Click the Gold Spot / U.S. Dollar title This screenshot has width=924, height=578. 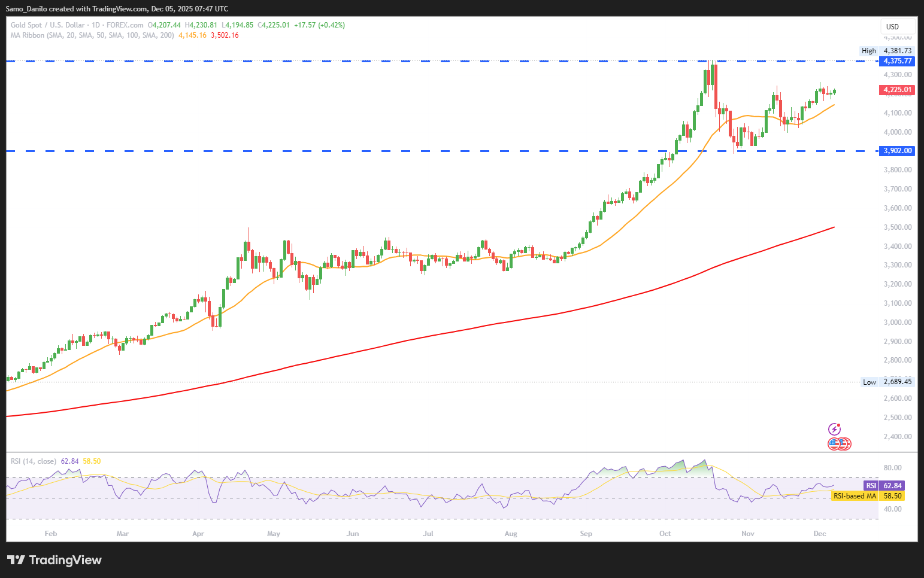[x=47, y=25]
